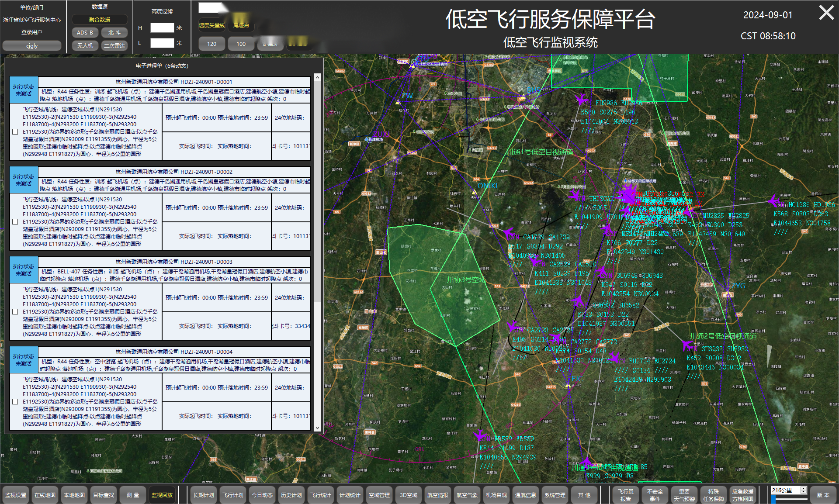Click the FJC waypoint triangle
Viewport: 839px width, 504px height.
pos(568,386)
